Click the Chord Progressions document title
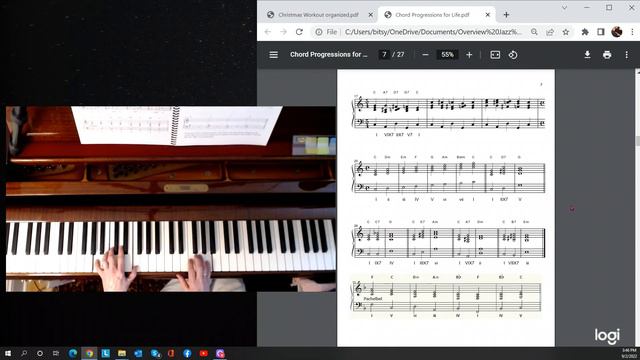The width and height of the screenshot is (640, 360). click(329, 54)
